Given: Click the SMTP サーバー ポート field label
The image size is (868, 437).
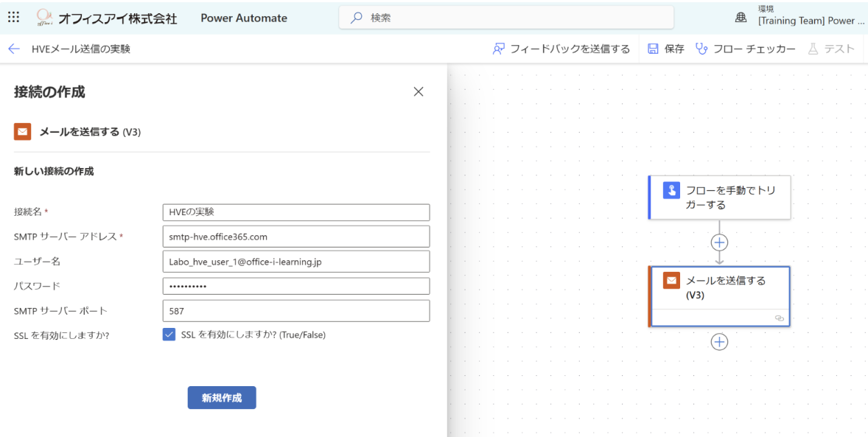Looking at the screenshot, I should pos(60,311).
